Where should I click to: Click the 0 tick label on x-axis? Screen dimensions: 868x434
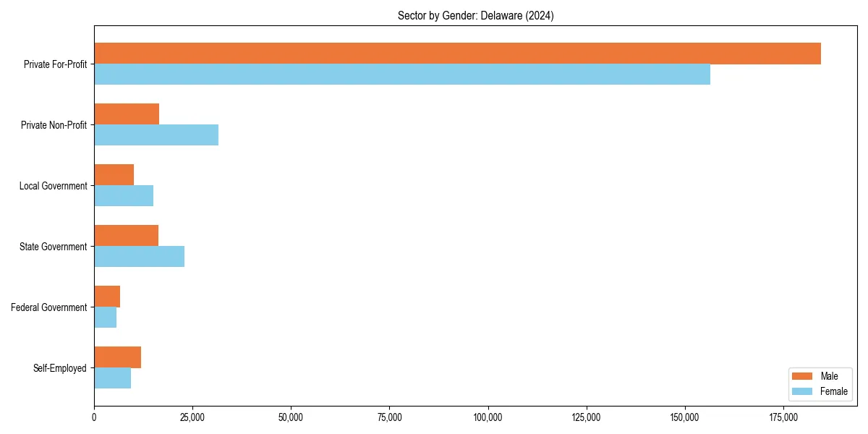click(x=93, y=418)
